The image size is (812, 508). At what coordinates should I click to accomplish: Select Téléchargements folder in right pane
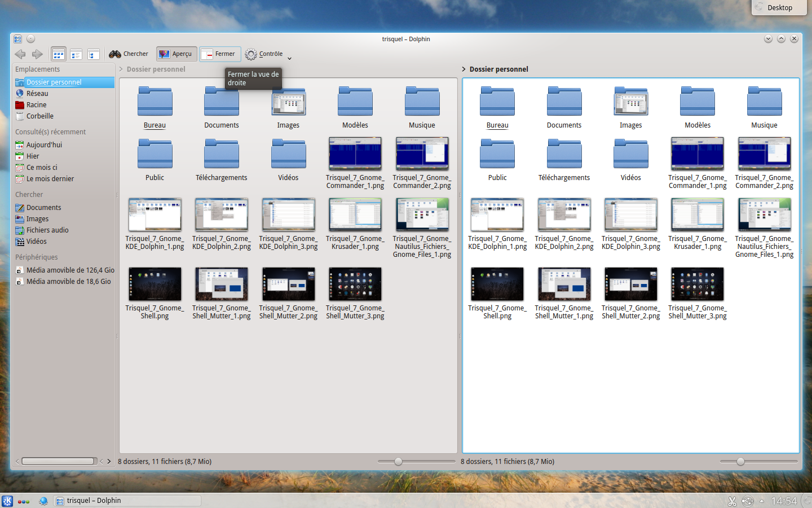[x=564, y=160]
